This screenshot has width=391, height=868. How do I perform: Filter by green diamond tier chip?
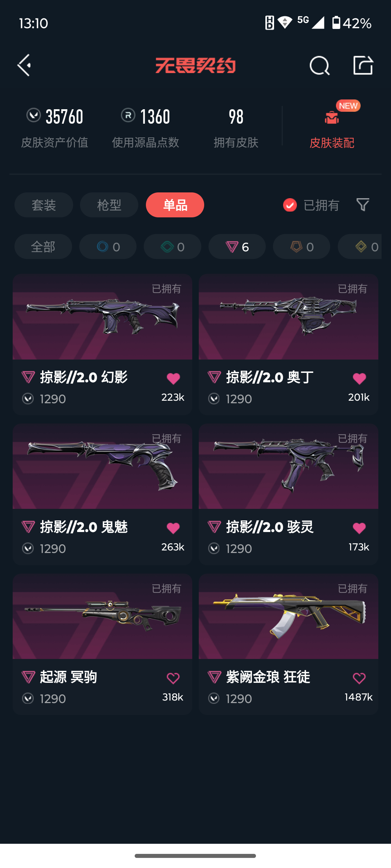click(x=172, y=247)
